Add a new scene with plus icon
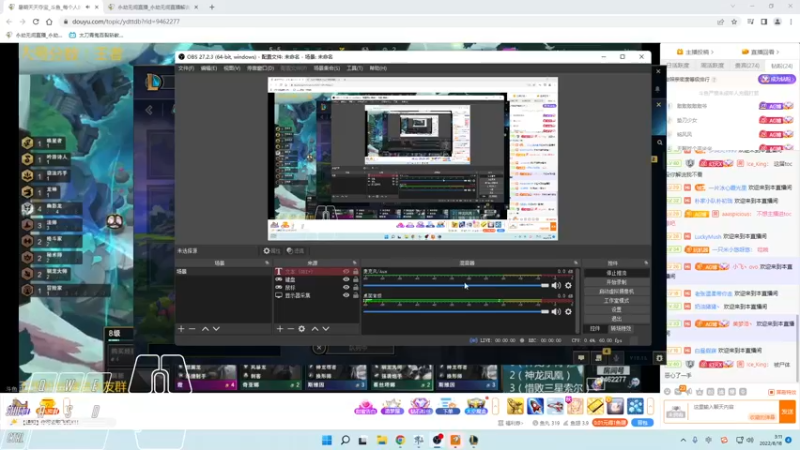Screen dimensions: 800x450 pos(181,329)
